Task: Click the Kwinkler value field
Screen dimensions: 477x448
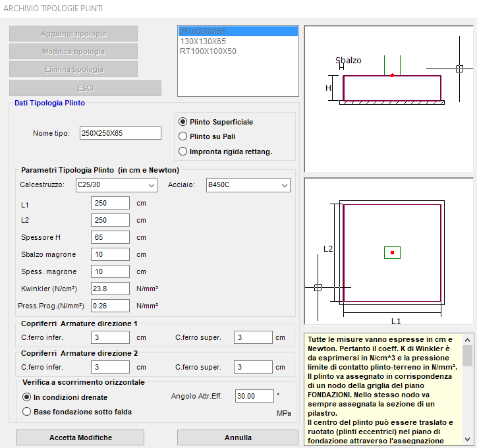Action: point(110,289)
